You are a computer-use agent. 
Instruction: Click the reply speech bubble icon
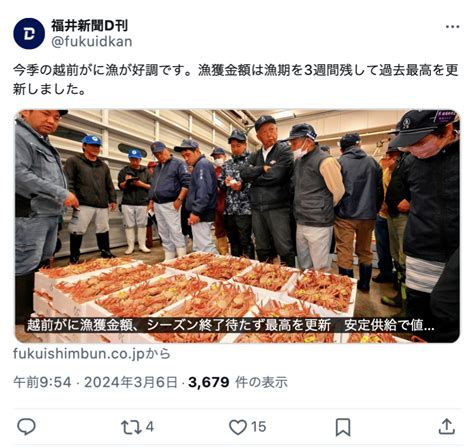tap(26, 427)
